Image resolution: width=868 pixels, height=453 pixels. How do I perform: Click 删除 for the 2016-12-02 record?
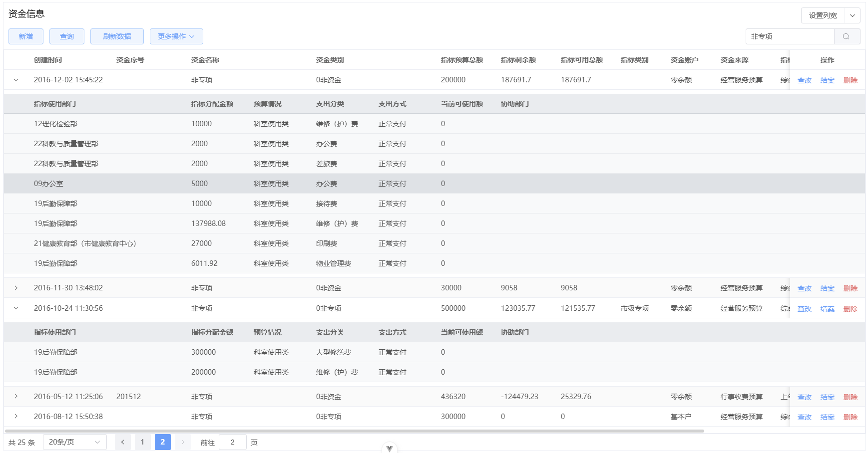point(851,80)
